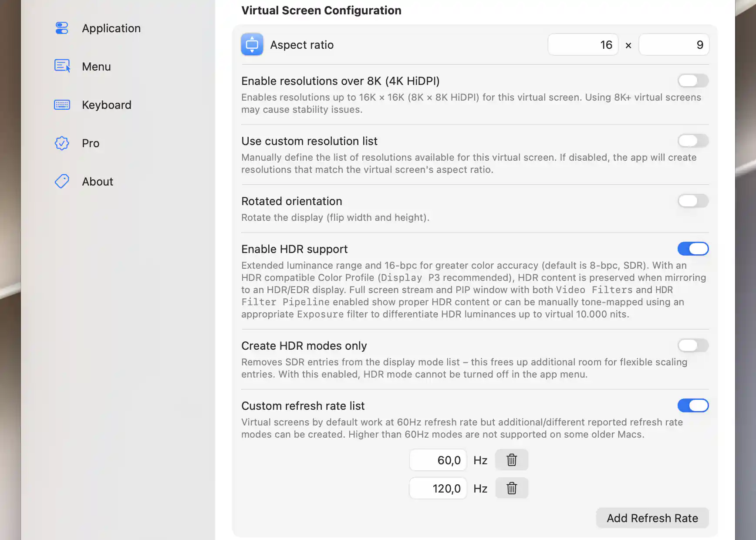Delete the 120,0 Hz refresh rate
This screenshot has height=540, width=756.
[512, 488]
